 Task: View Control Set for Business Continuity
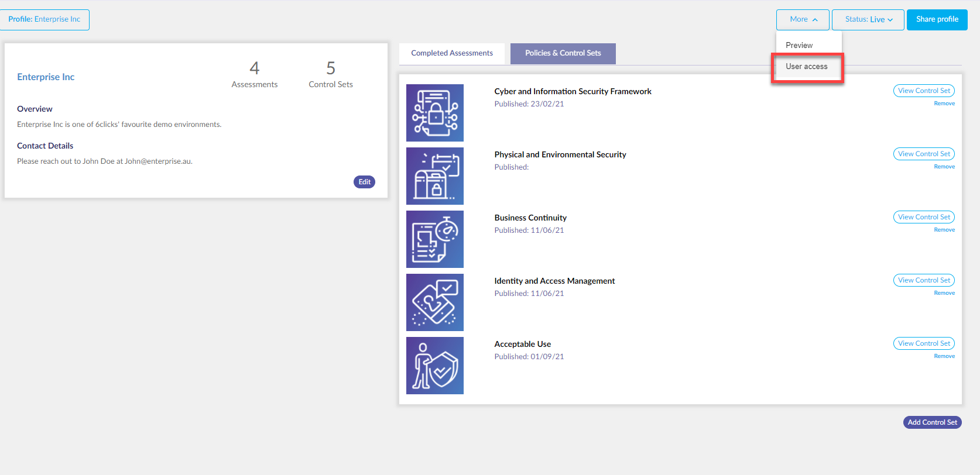click(x=924, y=217)
